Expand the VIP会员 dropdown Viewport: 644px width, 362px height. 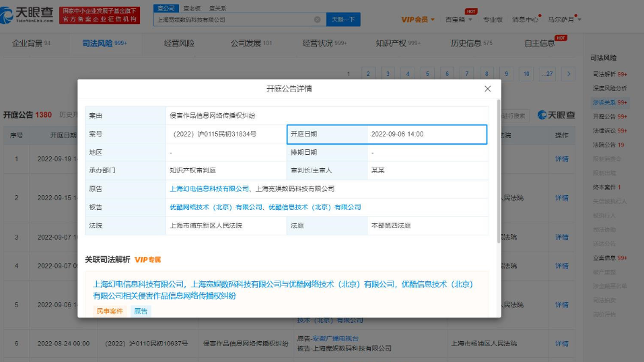pyautogui.click(x=418, y=20)
